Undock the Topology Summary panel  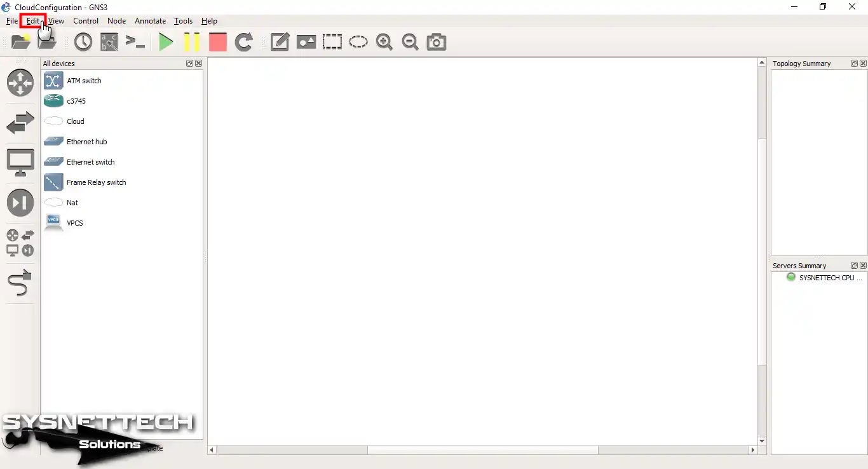pyautogui.click(x=854, y=63)
